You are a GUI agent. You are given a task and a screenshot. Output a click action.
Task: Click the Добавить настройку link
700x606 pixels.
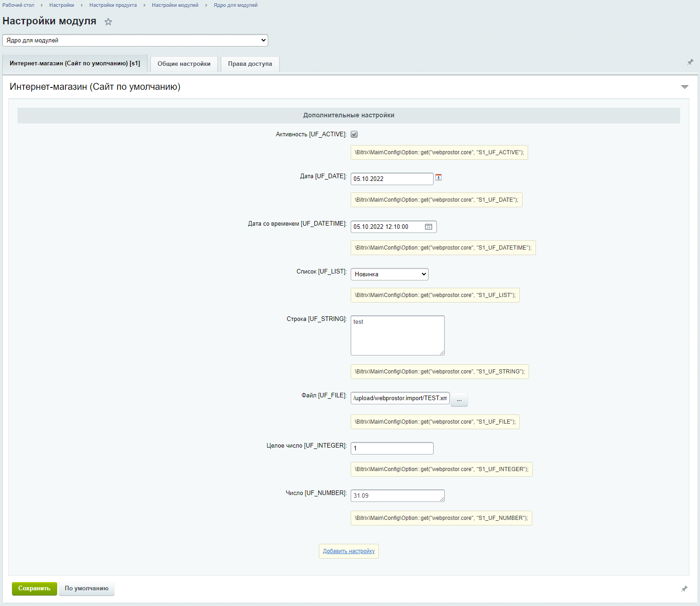click(349, 551)
